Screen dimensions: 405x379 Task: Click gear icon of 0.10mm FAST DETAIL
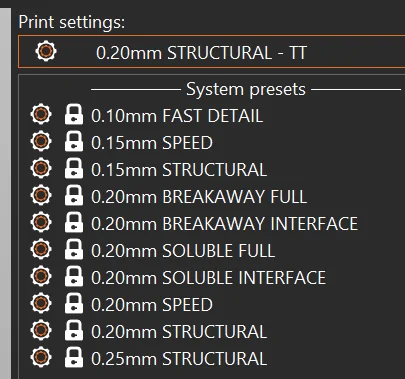(41, 114)
